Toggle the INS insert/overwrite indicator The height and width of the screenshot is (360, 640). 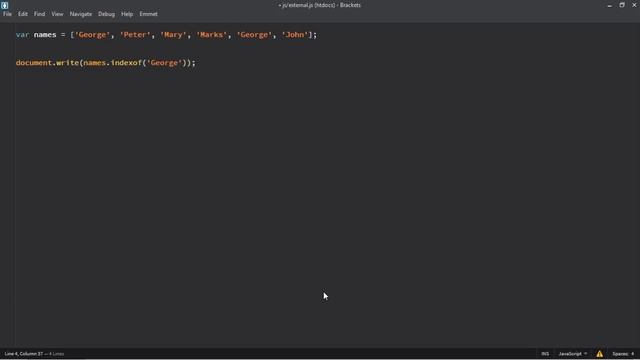pos(545,354)
